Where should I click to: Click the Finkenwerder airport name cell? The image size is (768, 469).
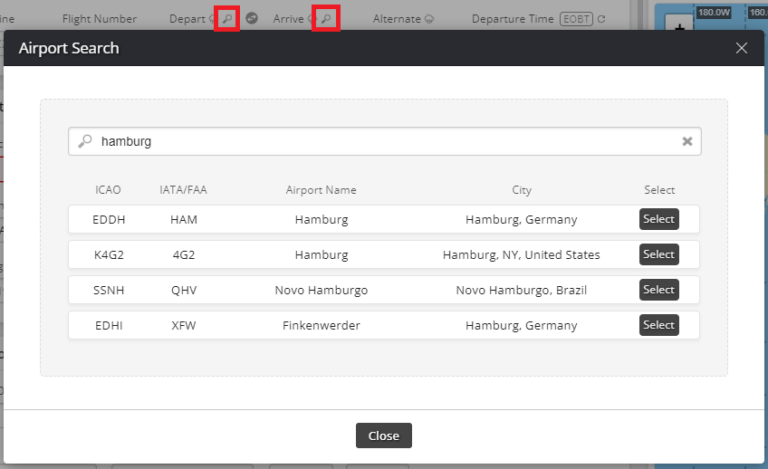tap(321, 325)
